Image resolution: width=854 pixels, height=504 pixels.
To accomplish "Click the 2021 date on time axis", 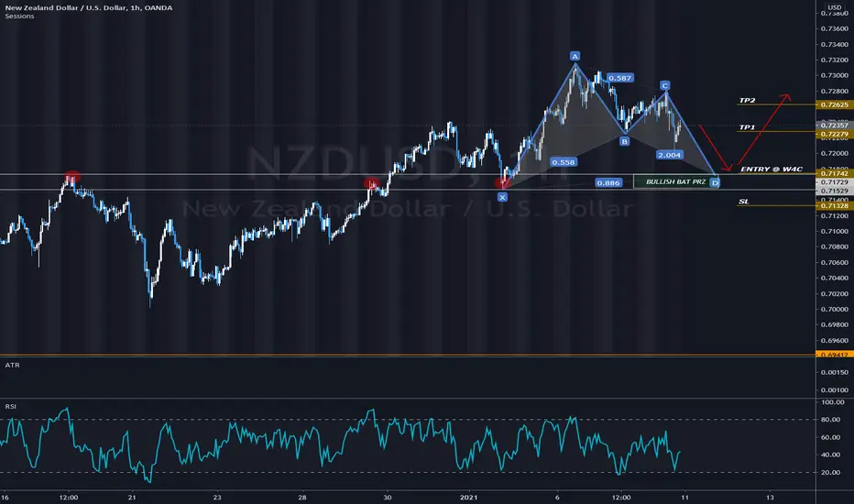I will pos(469,498).
